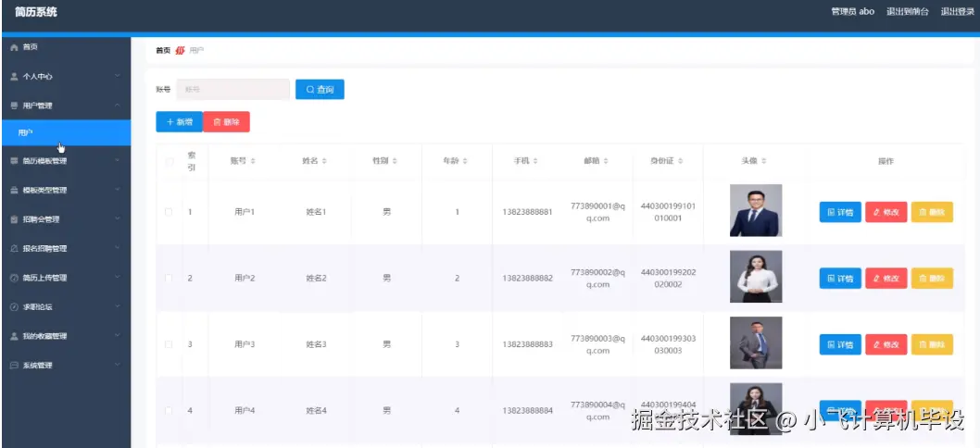The image size is (980, 448).
Task: Click the yellow 删除 for 用户1
Action: coord(932,213)
